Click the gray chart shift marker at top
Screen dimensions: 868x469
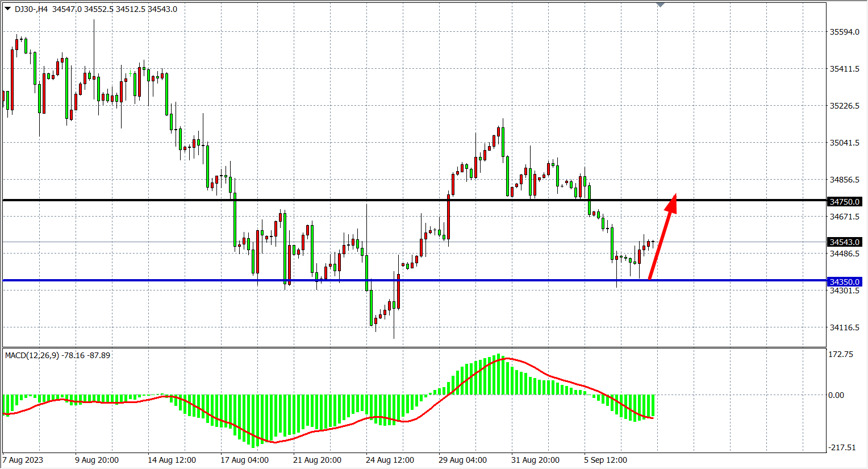[x=660, y=5]
